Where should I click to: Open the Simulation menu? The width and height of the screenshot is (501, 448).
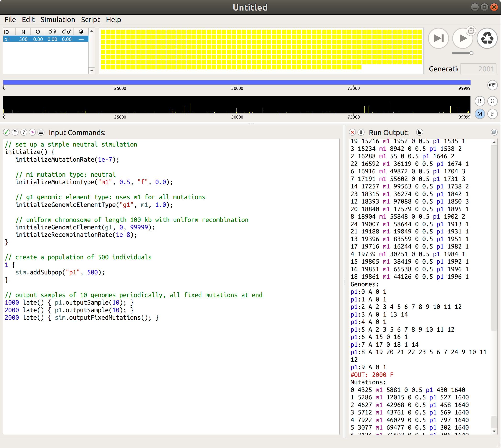point(58,19)
